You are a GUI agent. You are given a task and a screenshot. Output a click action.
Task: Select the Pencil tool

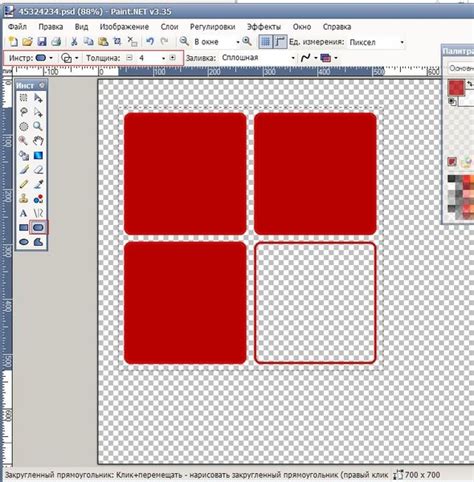23,184
